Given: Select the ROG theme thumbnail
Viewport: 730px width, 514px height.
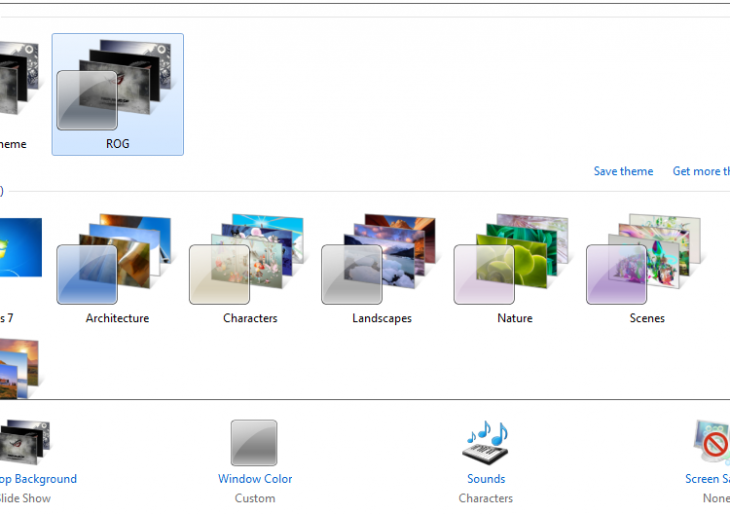Looking at the screenshot, I should tap(117, 94).
